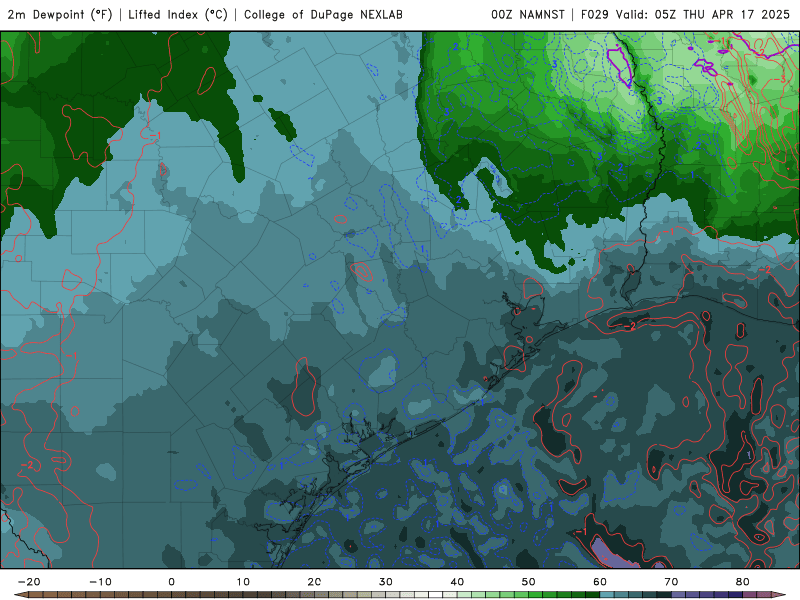Click the left arrow end of the color bar
Viewport: 800px width, 600px height.
pyautogui.click(x=21, y=595)
